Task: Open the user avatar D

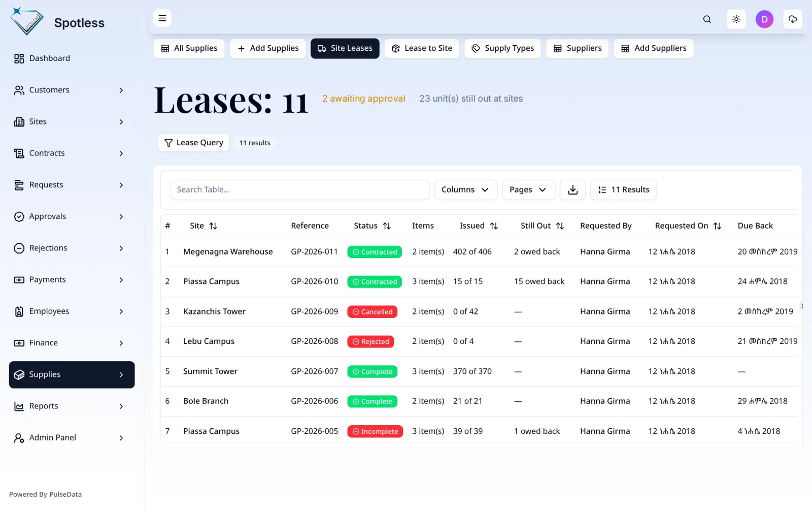Action: (764, 19)
